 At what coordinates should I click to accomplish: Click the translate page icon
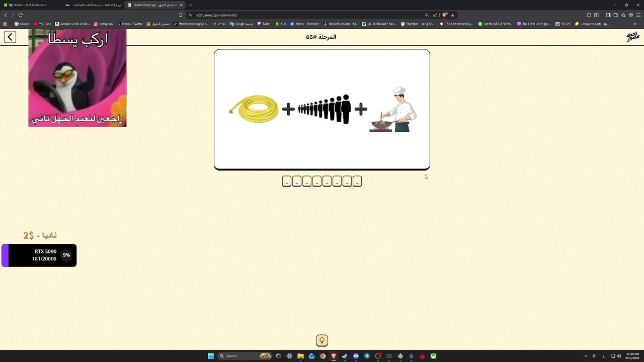point(427,15)
